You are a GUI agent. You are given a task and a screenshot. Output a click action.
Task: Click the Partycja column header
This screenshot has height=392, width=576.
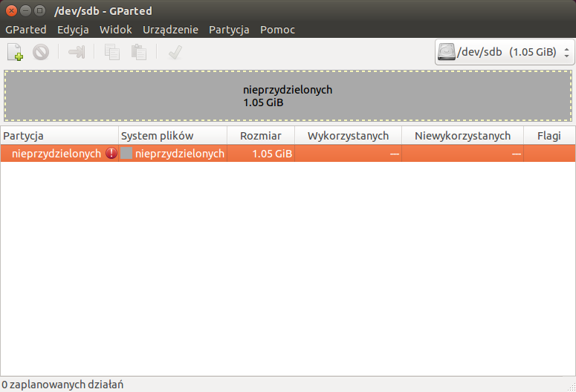(x=59, y=135)
